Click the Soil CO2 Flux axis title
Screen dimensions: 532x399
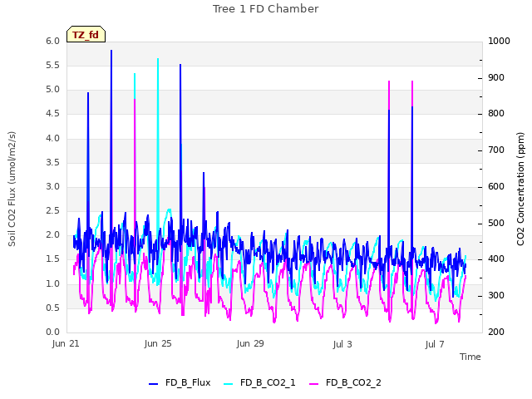[x=12, y=189]
